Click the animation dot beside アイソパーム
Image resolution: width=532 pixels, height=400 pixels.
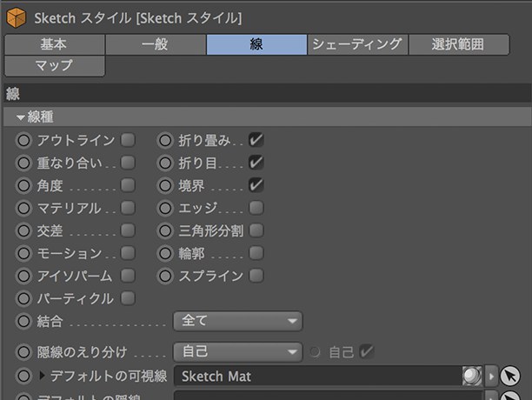click(x=23, y=276)
